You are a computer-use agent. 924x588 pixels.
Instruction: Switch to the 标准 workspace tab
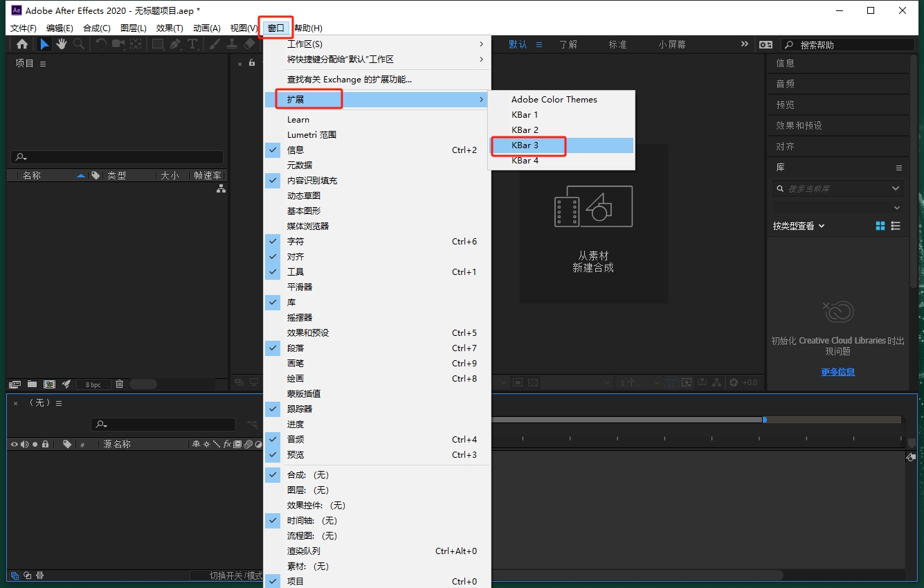[x=617, y=44]
